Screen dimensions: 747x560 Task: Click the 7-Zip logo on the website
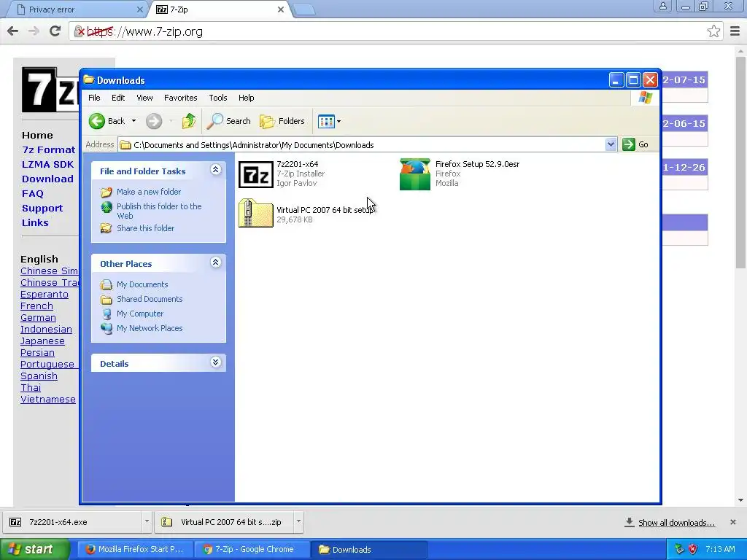click(x=50, y=90)
